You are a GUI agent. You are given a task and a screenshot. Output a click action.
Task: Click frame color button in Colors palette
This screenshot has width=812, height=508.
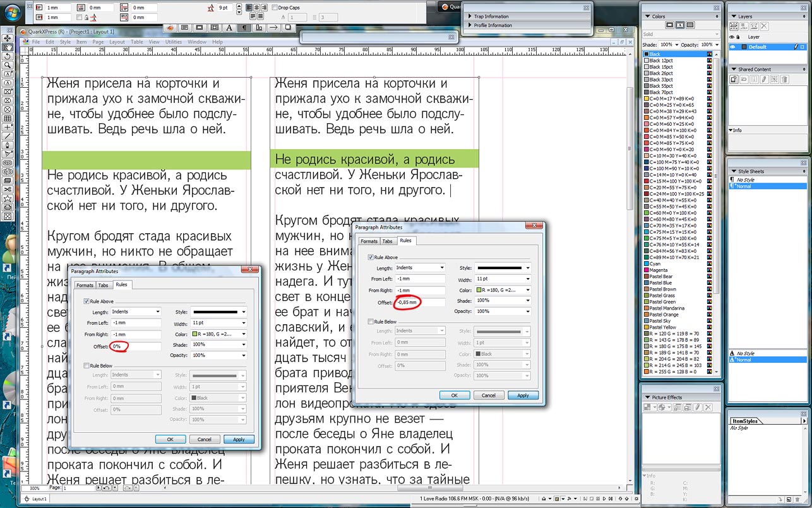[x=669, y=25]
